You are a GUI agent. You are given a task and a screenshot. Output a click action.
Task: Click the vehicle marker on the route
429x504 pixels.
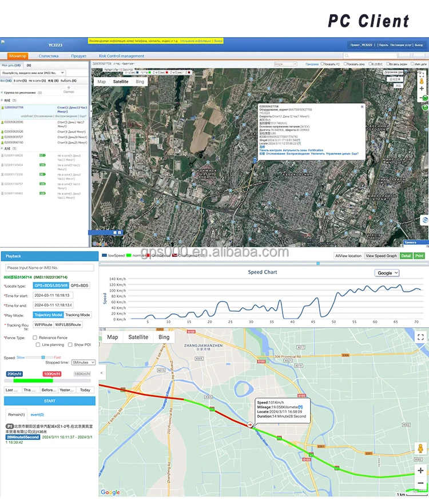(x=250, y=424)
